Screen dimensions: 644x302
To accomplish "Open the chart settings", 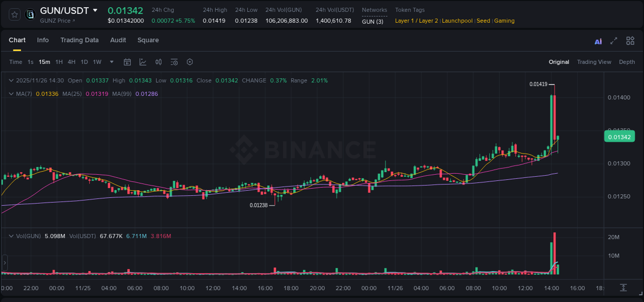I will (x=190, y=62).
